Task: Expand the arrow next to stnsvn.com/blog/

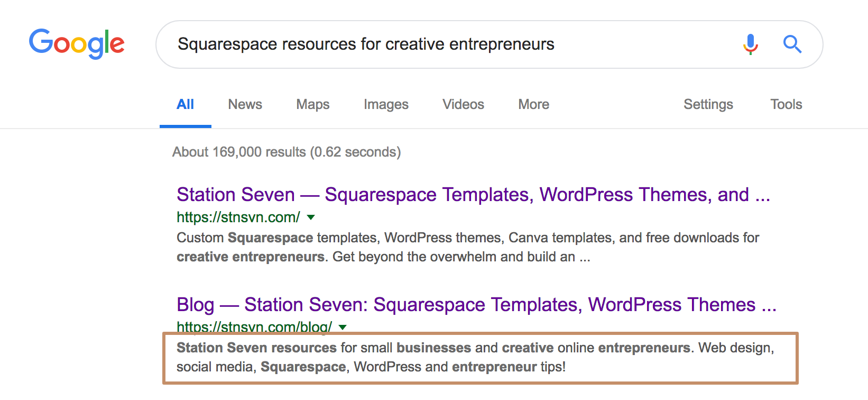Action: pos(343,327)
